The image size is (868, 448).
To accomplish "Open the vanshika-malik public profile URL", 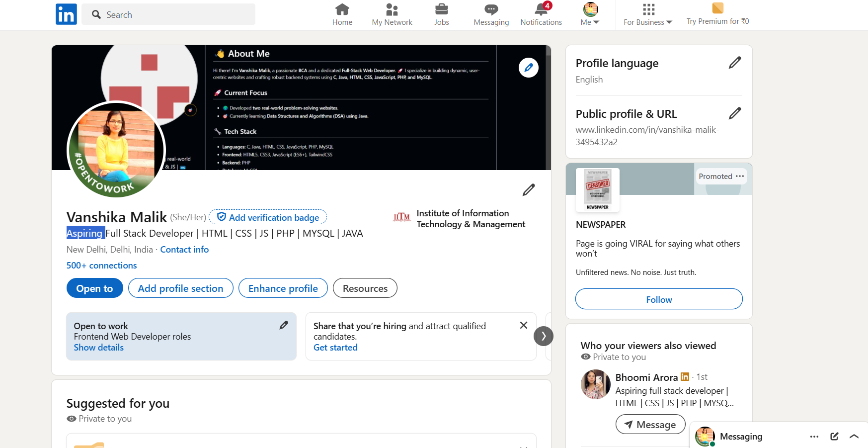I will click(647, 136).
